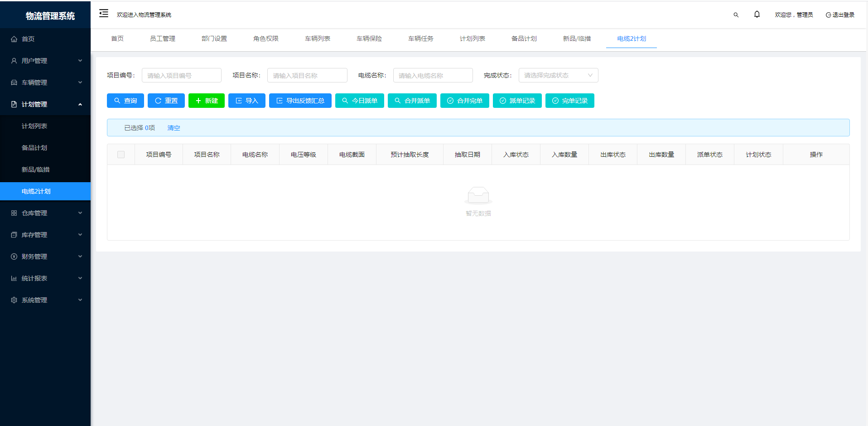Select the active 电缆2计划 tab
The height and width of the screenshot is (426, 868).
pos(632,39)
